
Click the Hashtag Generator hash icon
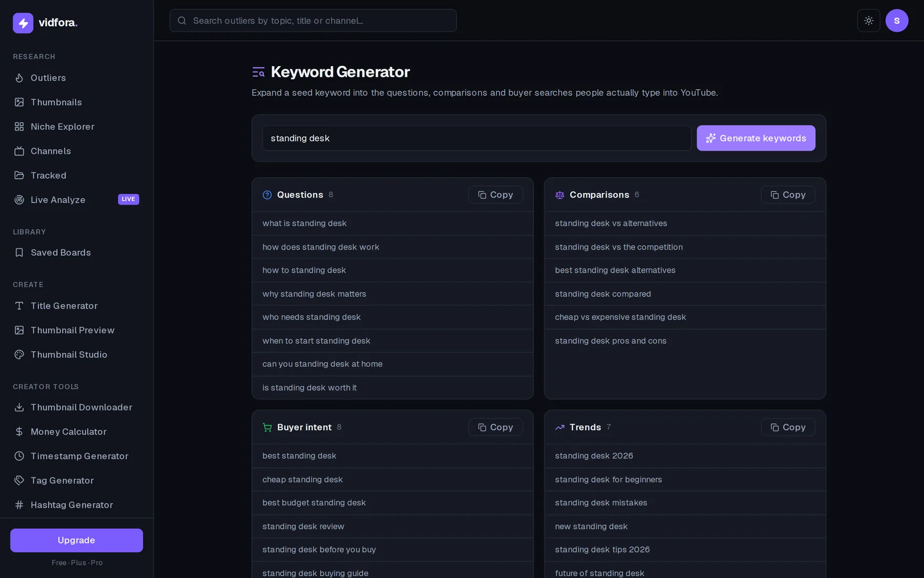click(x=19, y=505)
